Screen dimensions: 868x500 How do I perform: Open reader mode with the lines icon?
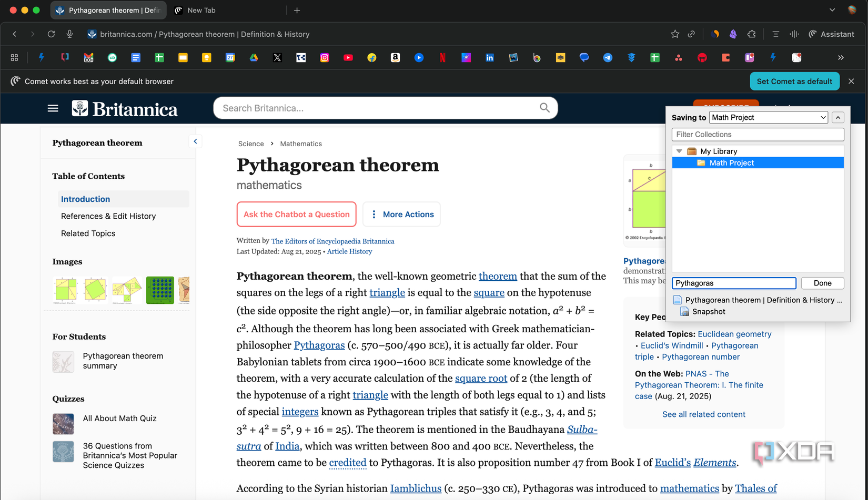775,34
